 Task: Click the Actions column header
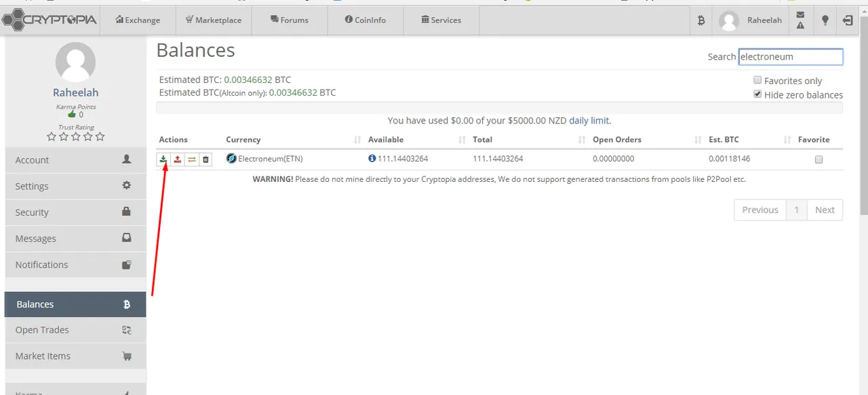tap(174, 140)
